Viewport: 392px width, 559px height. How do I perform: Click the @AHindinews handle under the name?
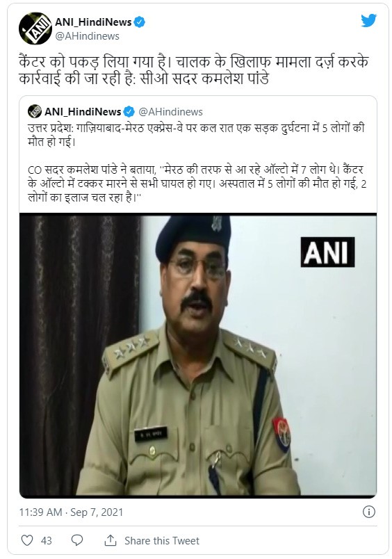pyautogui.click(x=88, y=36)
